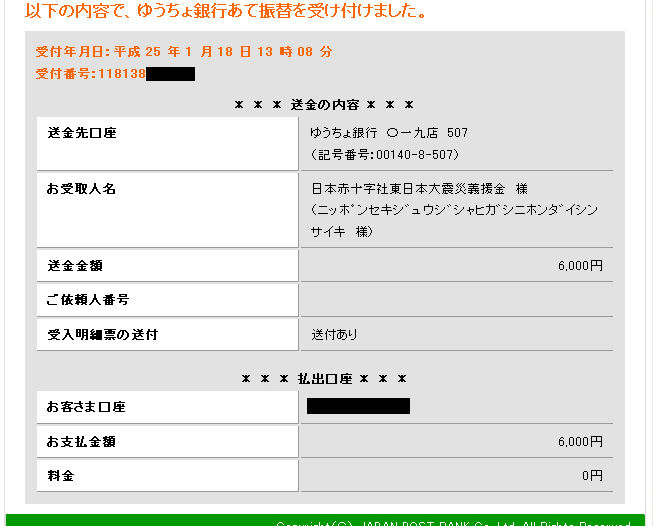Screen dimensions: 653x526
Task: Click the 6,000円 value in 送金金額 row
Action: coord(580,266)
